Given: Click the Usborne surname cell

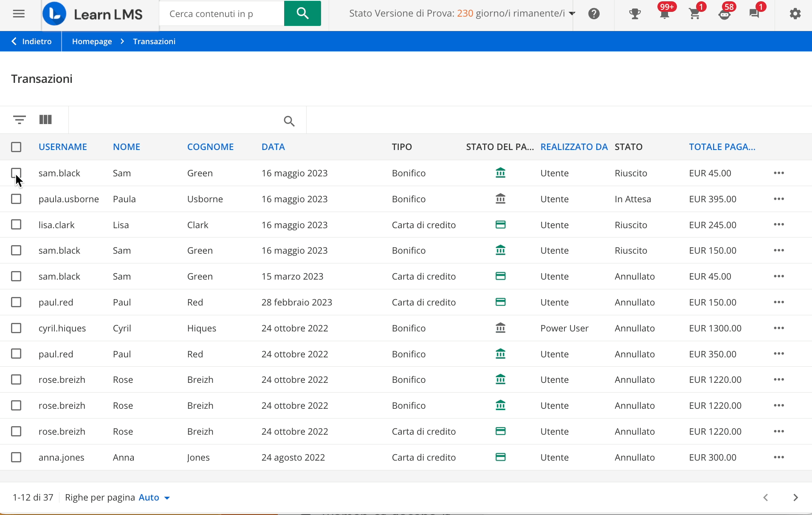Looking at the screenshot, I should (205, 199).
